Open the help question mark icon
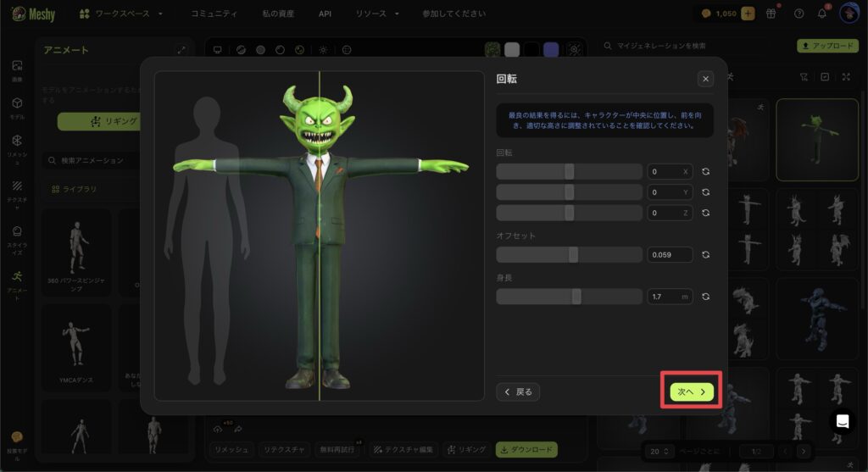Image resolution: width=868 pixels, height=472 pixels. pos(798,14)
